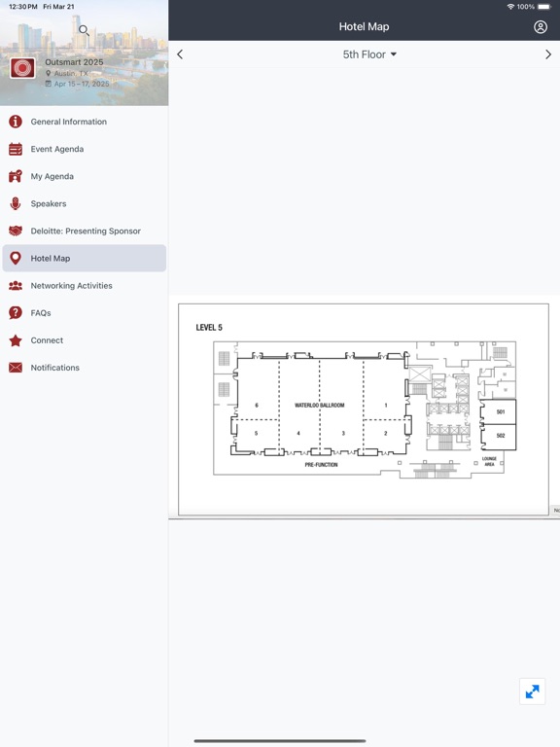Tap the Connect star icon
The width and height of the screenshot is (560, 747).
(x=16, y=340)
